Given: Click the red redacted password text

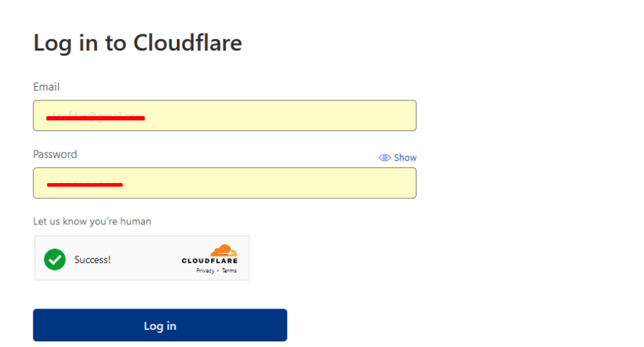Looking at the screenshot, I should (84, 185).
